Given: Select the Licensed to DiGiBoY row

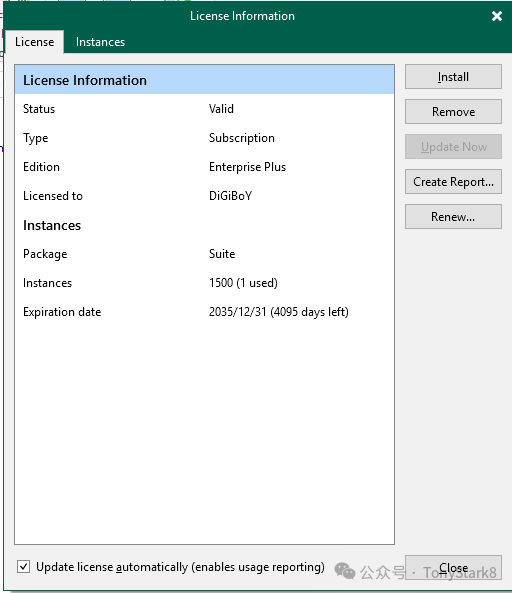Looking at the screenshot, I should [204, 196].
